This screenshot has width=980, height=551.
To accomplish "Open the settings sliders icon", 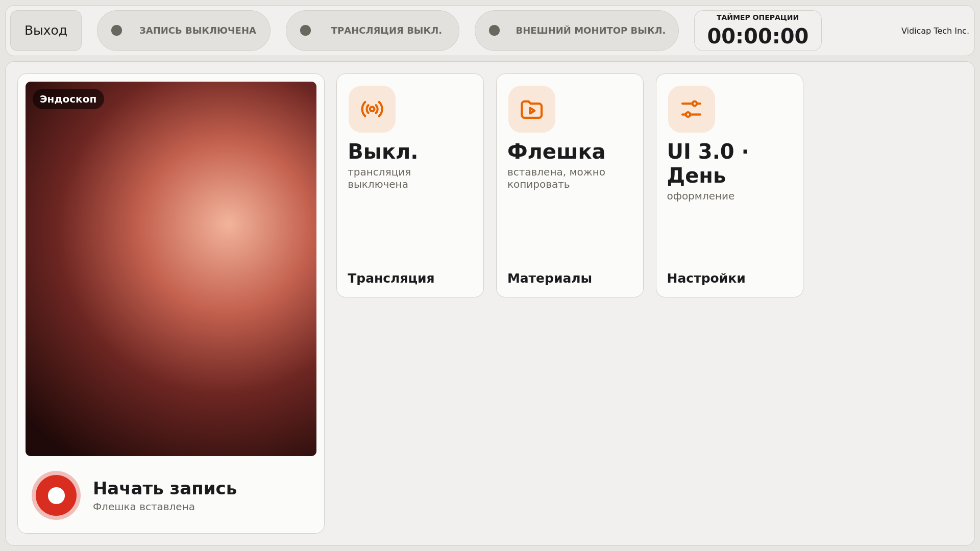I will pos(692,109).
